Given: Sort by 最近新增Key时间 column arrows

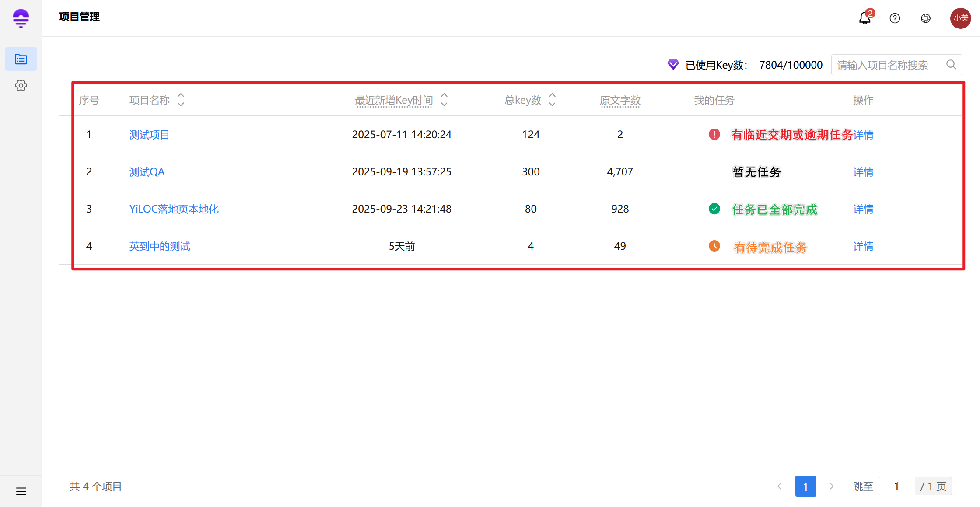Looking at the screenshot, I should coord(444,100).
